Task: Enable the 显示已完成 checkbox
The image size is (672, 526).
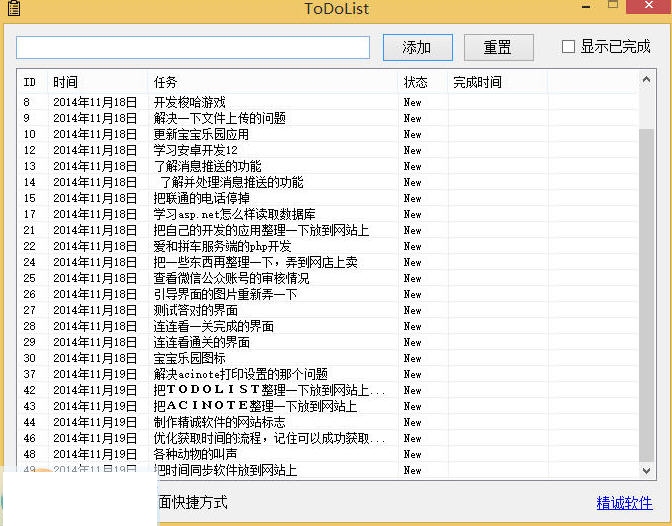Action: pyautogui.click(x=568, y=46)
